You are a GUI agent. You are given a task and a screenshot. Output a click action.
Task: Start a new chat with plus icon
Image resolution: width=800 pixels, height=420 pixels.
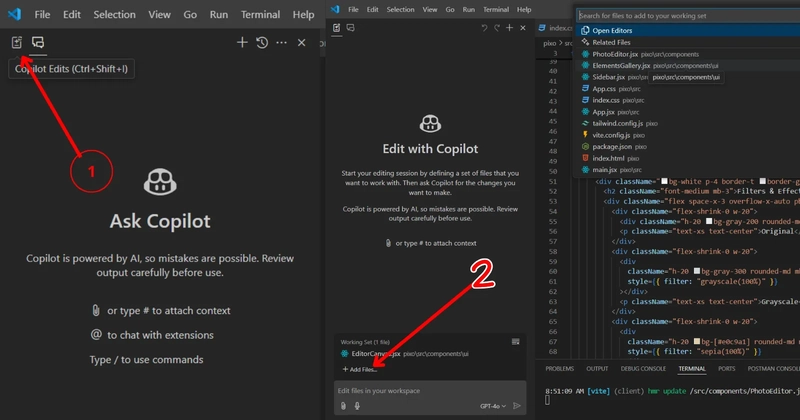point(242,42)
